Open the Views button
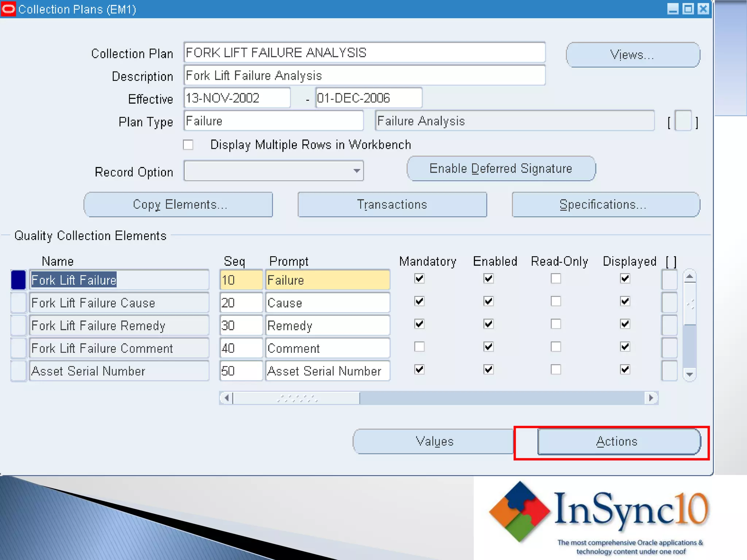The height and width of the screenshot is (560, 747). pyautogui.click(x=632, y=55)
